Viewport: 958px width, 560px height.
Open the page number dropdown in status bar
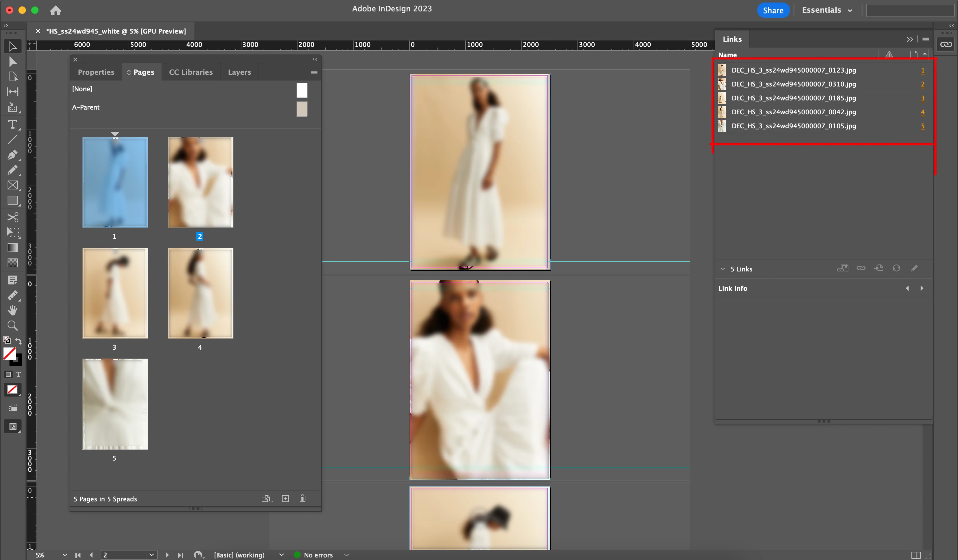coord(151,555)
